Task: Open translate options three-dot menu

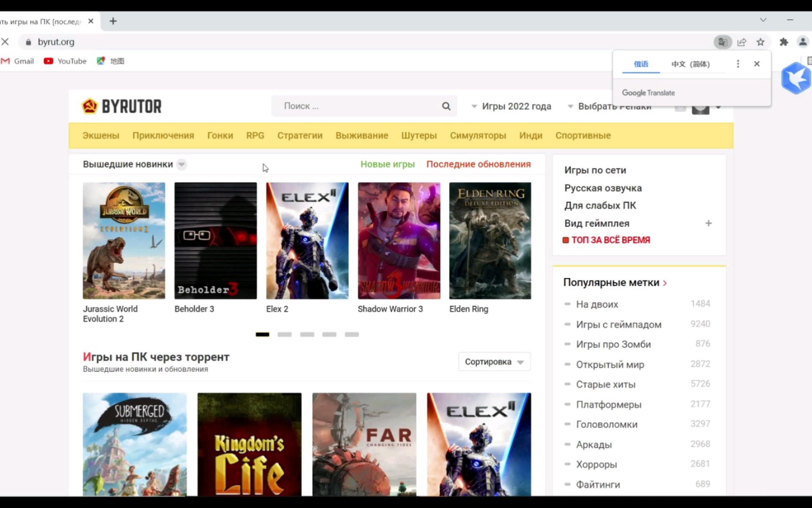Action: point(738,63)
